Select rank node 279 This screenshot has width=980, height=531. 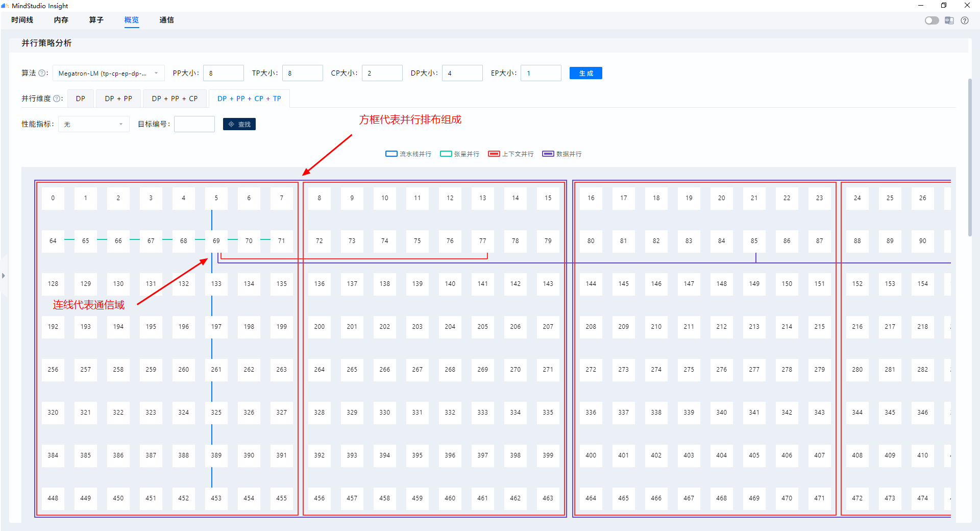(820, 370)
